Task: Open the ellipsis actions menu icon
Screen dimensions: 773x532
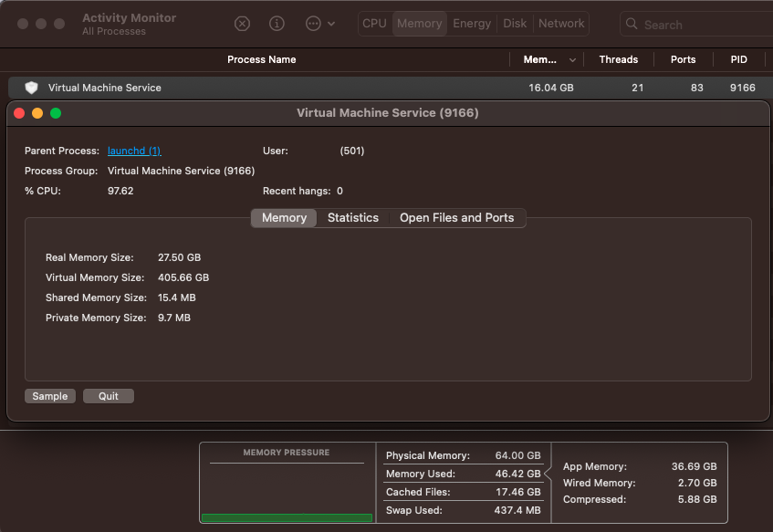Action: pyautogui.click(x=313, y=24)
